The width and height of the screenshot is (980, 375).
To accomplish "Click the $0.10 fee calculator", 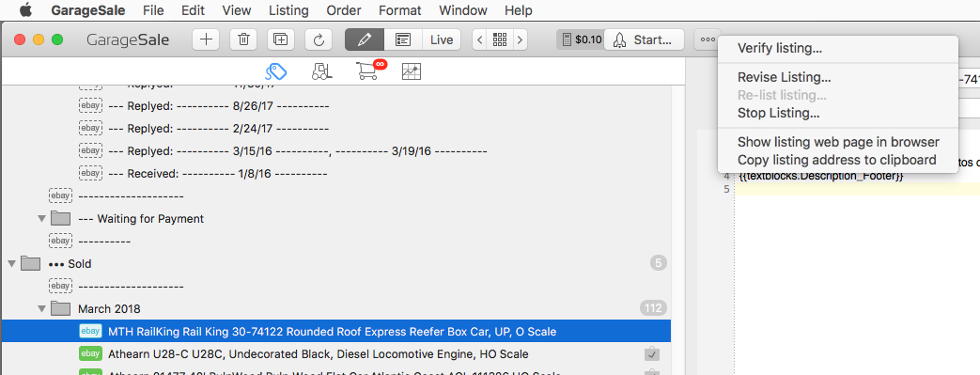I will pos(582,39).
